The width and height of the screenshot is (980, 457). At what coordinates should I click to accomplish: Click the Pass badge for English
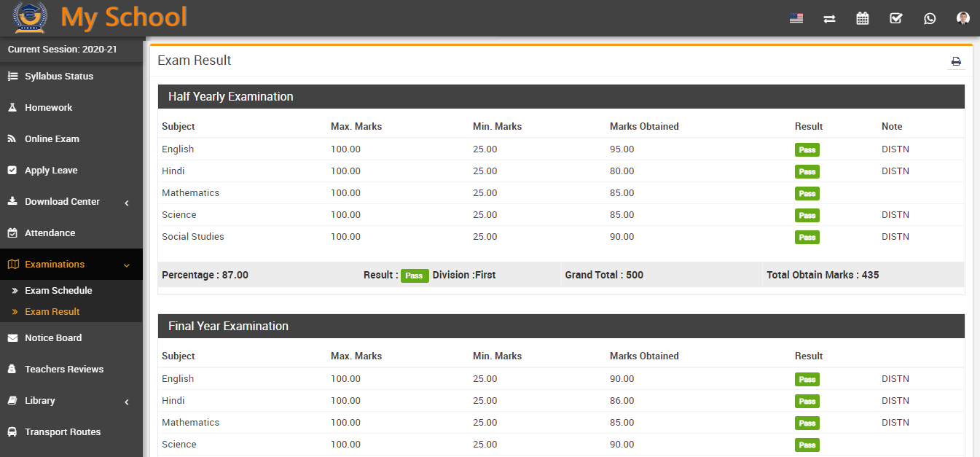coord(807,149)
